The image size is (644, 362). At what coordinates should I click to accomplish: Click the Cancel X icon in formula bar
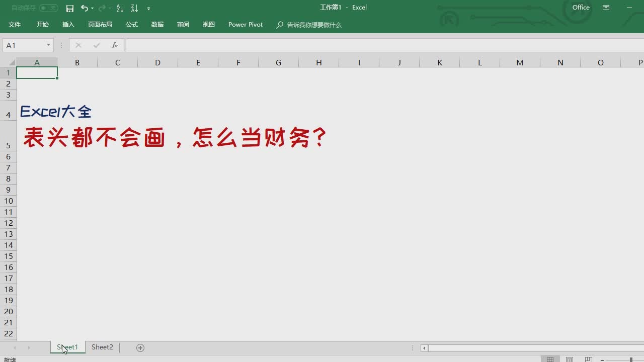point(78,45)
